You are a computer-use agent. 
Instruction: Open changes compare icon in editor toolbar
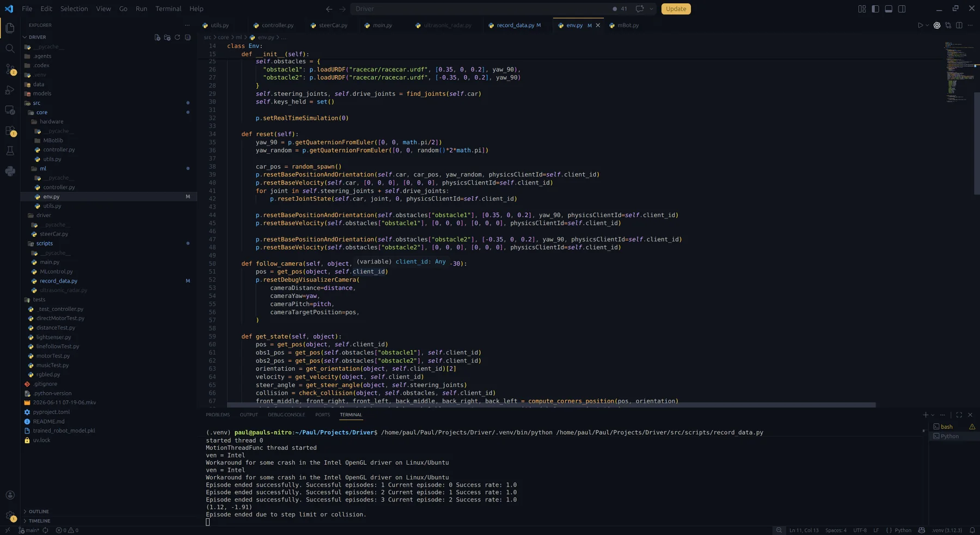coord(948,25)
